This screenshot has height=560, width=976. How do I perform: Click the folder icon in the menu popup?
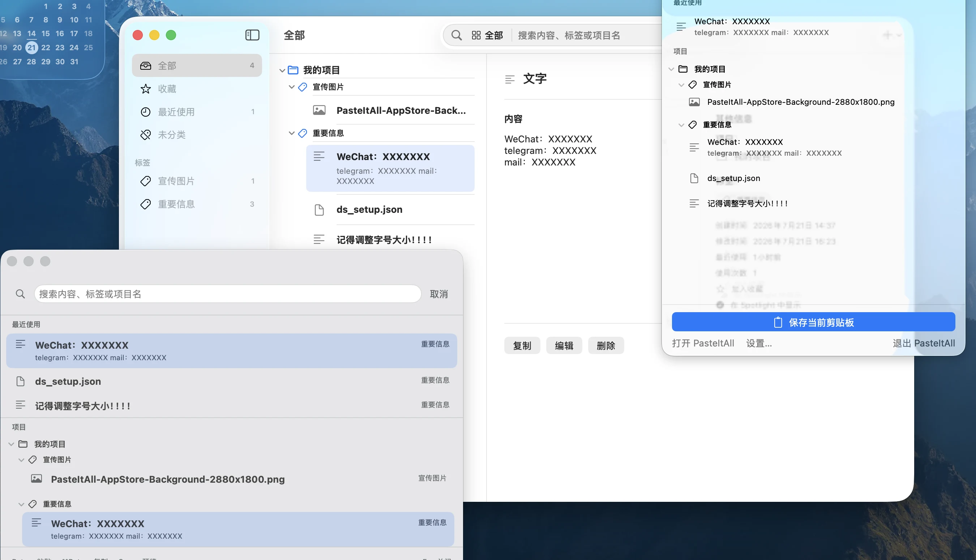[x=683, y=69]
